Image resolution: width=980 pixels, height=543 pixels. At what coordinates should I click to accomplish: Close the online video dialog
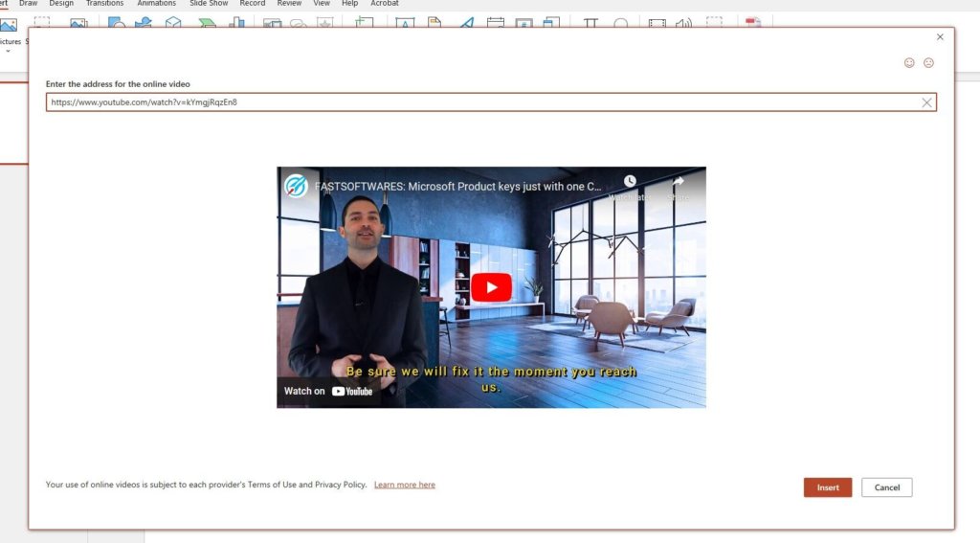point(940,37)
